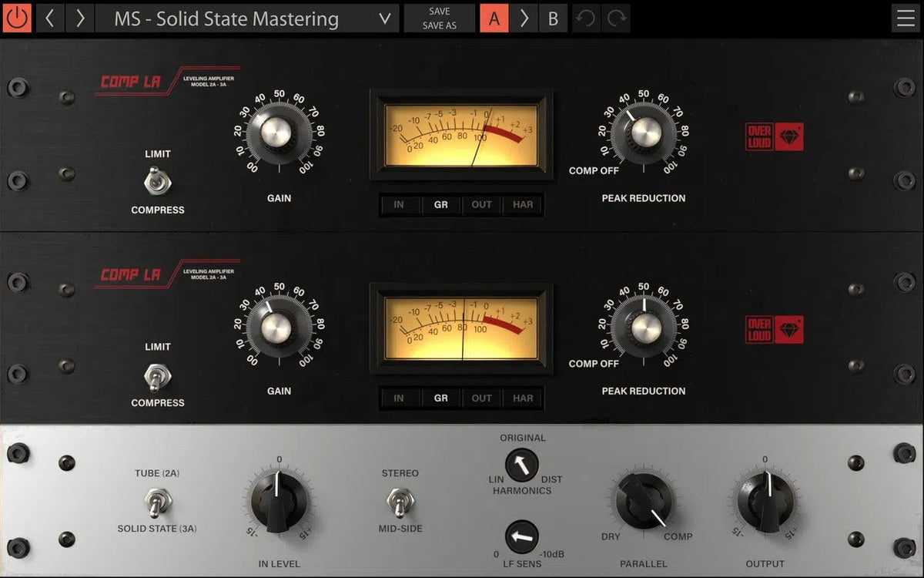The image size is (924, 578).
Task: Click the redo arrow icon
Action: tap(616, 18)
